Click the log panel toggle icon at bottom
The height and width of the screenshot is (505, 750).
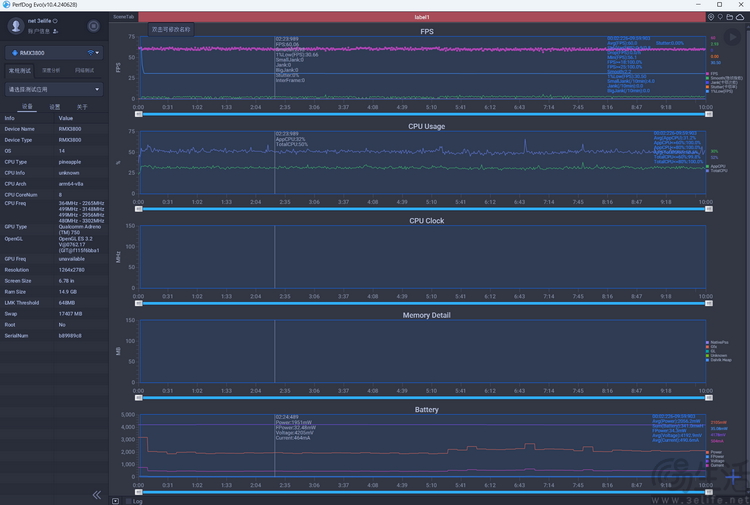click(115, 501)
